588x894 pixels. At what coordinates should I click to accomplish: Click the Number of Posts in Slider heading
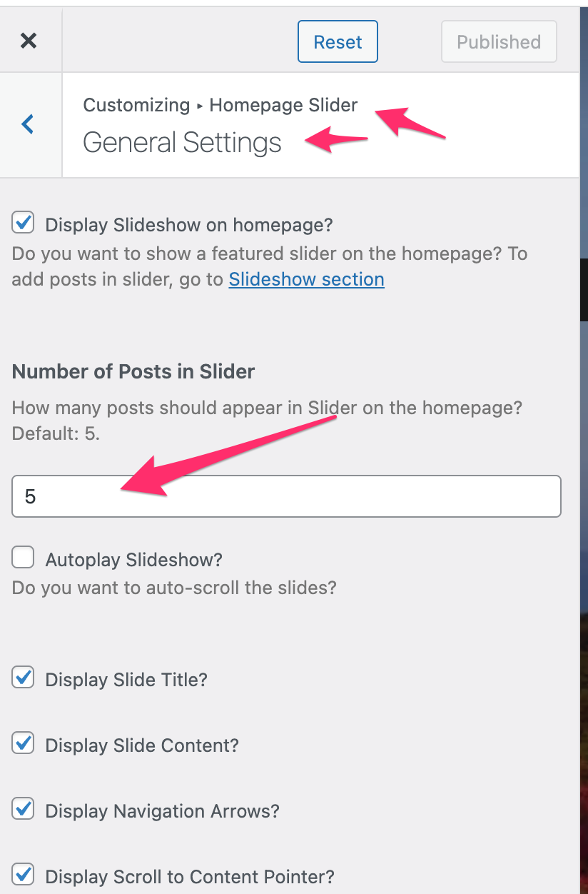pos(133,371)
